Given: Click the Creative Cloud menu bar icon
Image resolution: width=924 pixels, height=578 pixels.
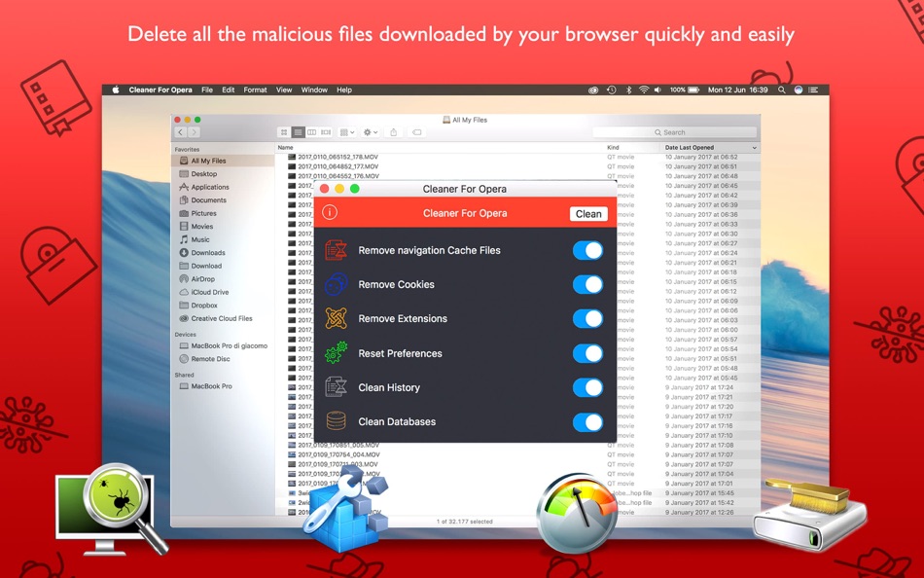Looking at the screenshot, I should tap(593, 90).
